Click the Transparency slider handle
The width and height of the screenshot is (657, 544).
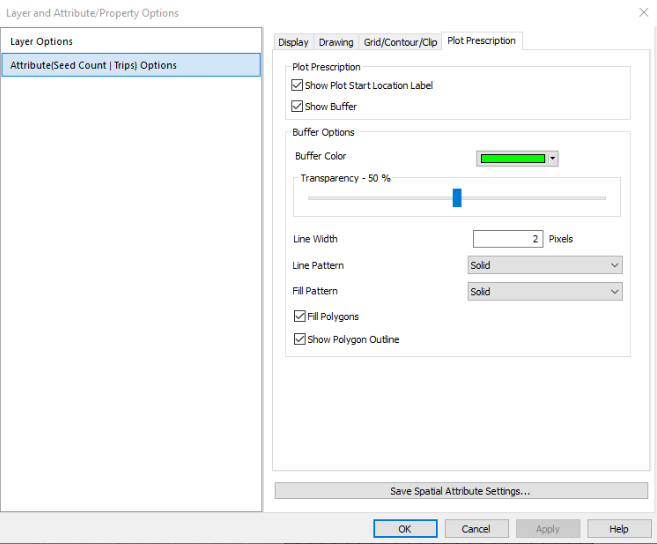(x=457, y=197)
